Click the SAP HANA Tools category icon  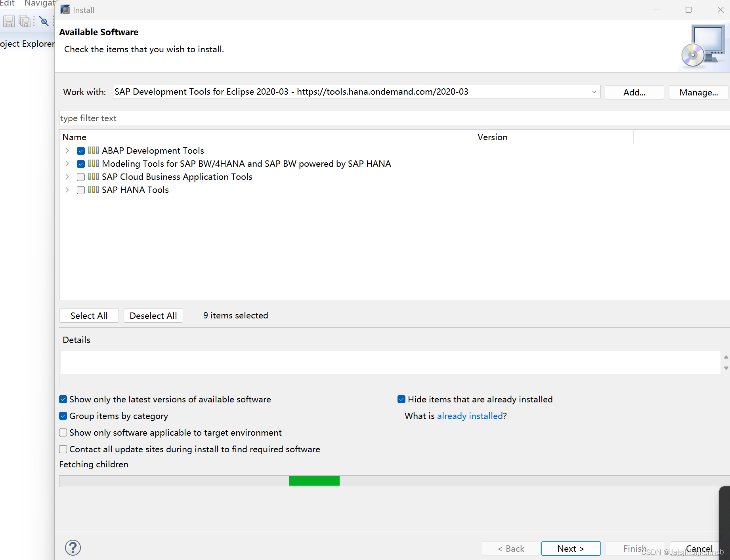pos(94,189)
